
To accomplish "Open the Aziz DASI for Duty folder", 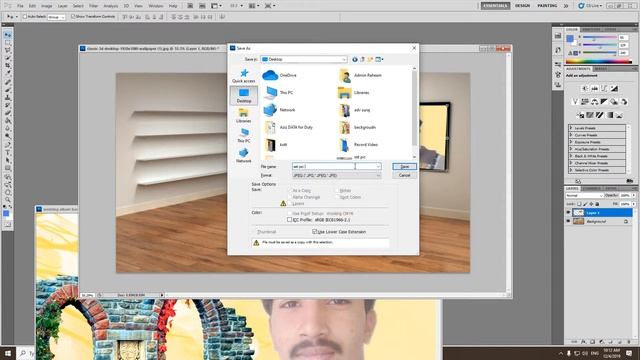I will (x=288, y=127).
